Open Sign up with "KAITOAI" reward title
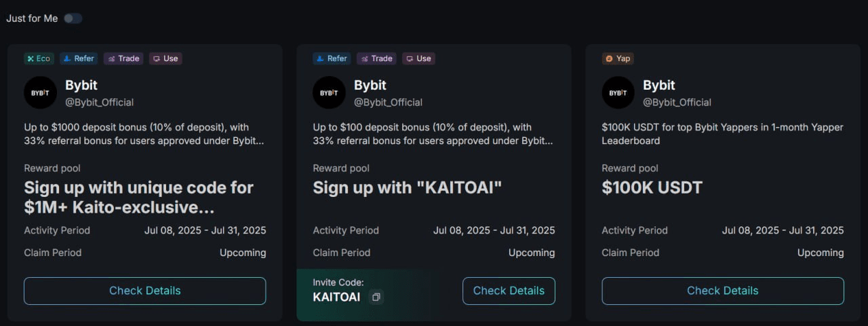 (x=408, y=188)
